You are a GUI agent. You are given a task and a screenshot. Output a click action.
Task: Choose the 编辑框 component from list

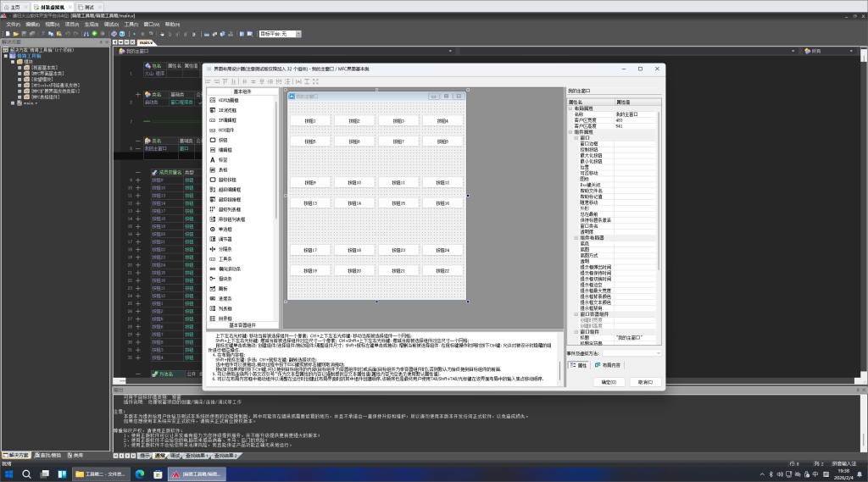tap(227, 150)
